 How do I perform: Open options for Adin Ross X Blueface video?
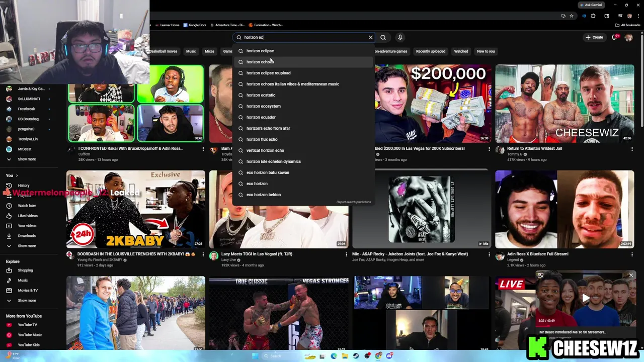[x=632, y=254]
